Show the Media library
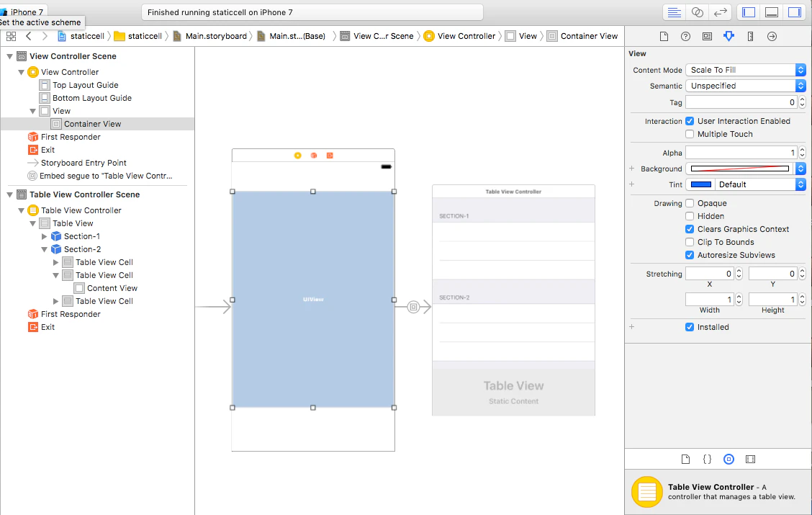Screen dimensions: 812x515 click(x=750, y=459)
